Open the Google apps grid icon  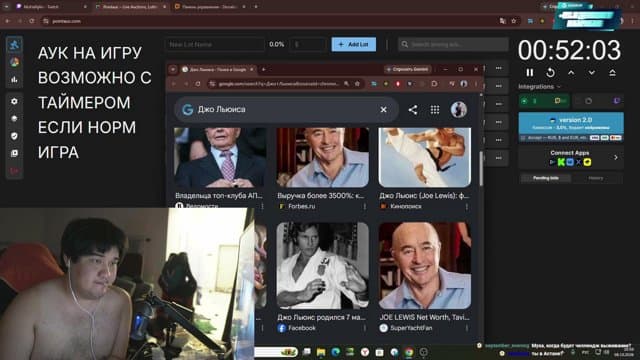coord(435,109)
